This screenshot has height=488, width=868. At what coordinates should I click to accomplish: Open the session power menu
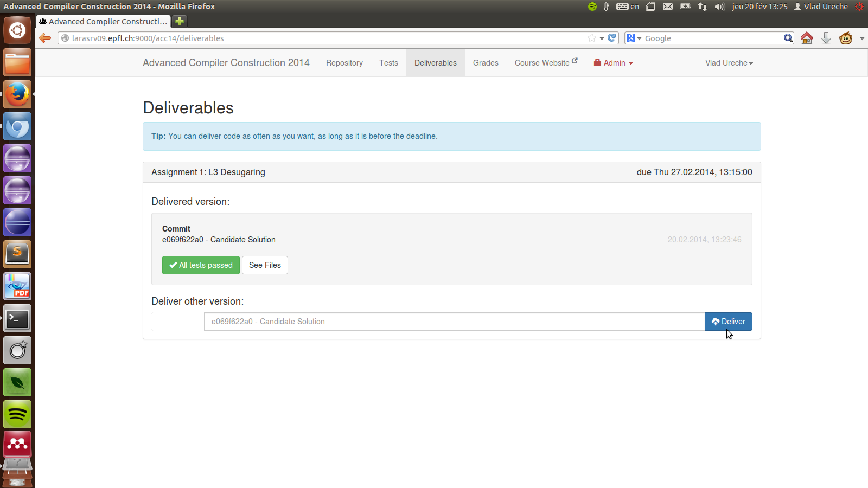point(859,7)
